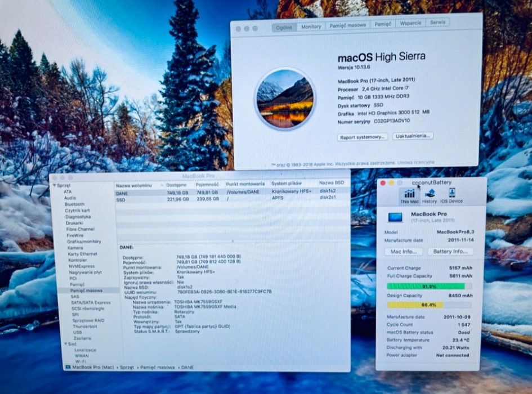This screenshot has height=394, width=532.
Task: Select Sprzętowe RAID in the sidebar
Action: point(88,320)
